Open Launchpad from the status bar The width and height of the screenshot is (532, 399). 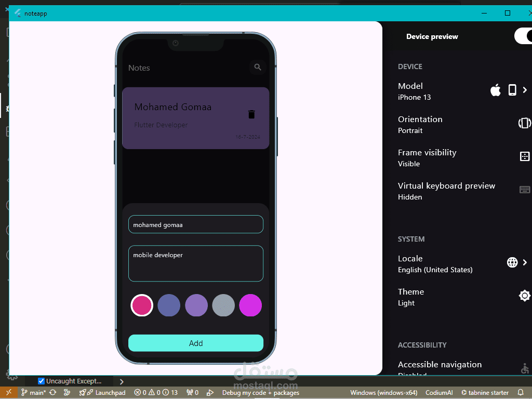(102, 393)
